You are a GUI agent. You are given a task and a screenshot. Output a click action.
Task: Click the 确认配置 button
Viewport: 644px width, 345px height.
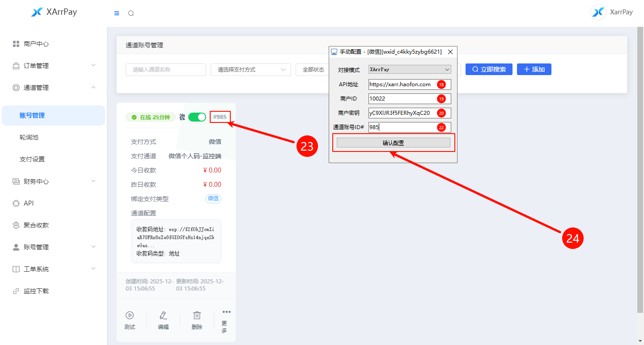tap(393, 143)
